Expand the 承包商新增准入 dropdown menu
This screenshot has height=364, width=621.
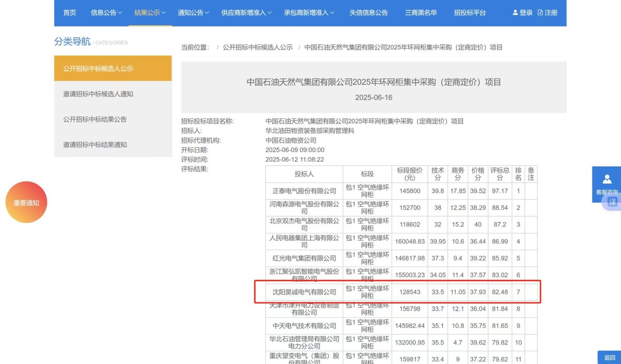point(309,12)
